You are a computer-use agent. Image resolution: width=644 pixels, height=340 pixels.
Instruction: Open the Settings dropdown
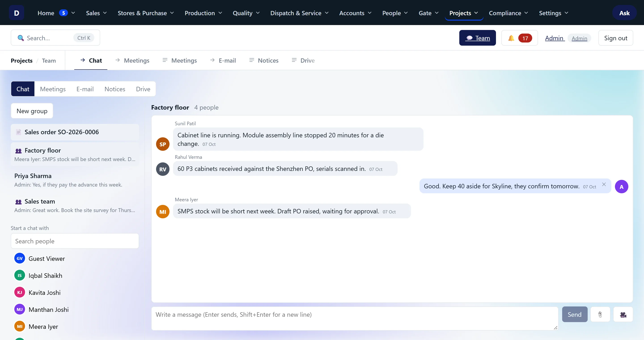click(553, 13)
